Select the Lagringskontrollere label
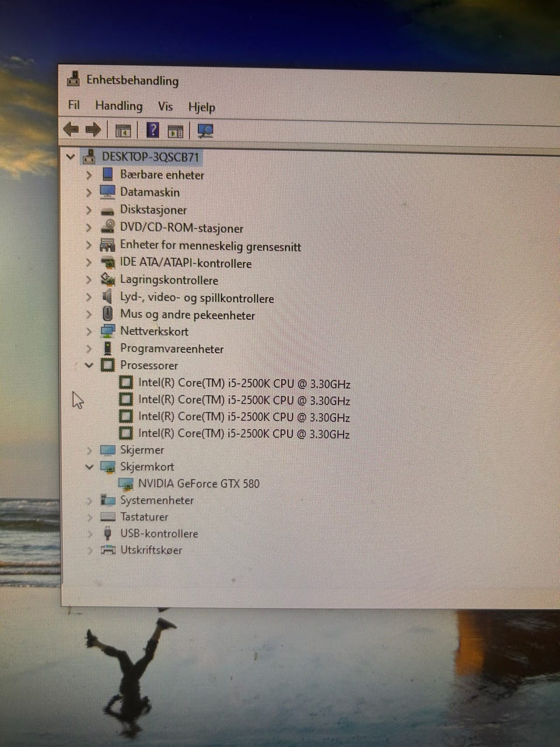Image resolution: width=560 pixels, height=747 pixels. click(x=169, y=280)
